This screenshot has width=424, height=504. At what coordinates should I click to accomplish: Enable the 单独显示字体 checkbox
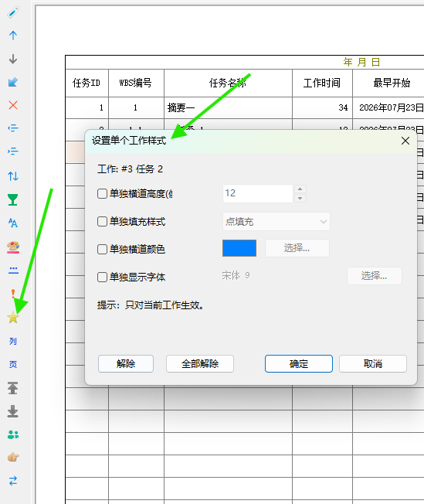102,277
